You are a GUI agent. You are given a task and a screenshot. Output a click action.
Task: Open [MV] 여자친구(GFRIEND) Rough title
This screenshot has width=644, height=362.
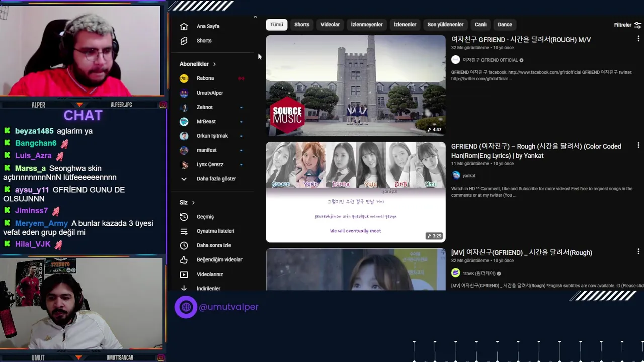click(521, 253)
